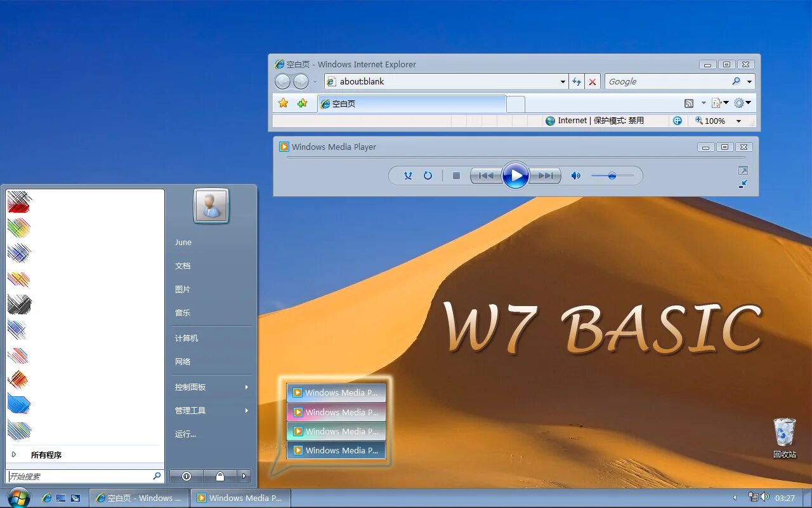Click the user account picture in Start menu
The height and width of the screenshot is (508, 812).
point(211,206)
